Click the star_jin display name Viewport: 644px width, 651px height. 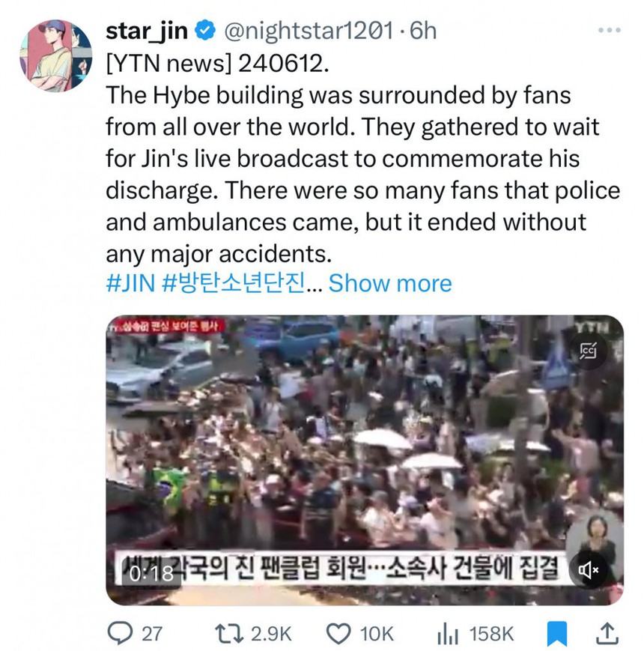pos(147,31)
